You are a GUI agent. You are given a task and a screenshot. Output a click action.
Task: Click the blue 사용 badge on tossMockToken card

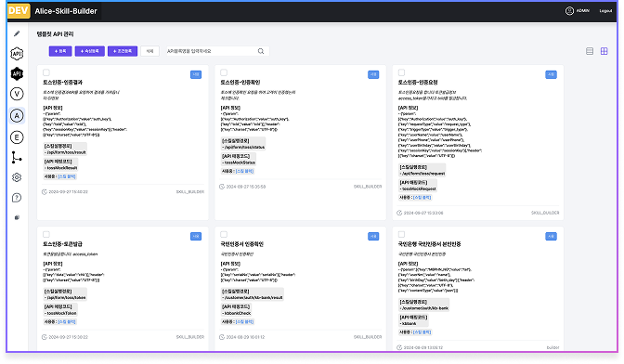196,236
